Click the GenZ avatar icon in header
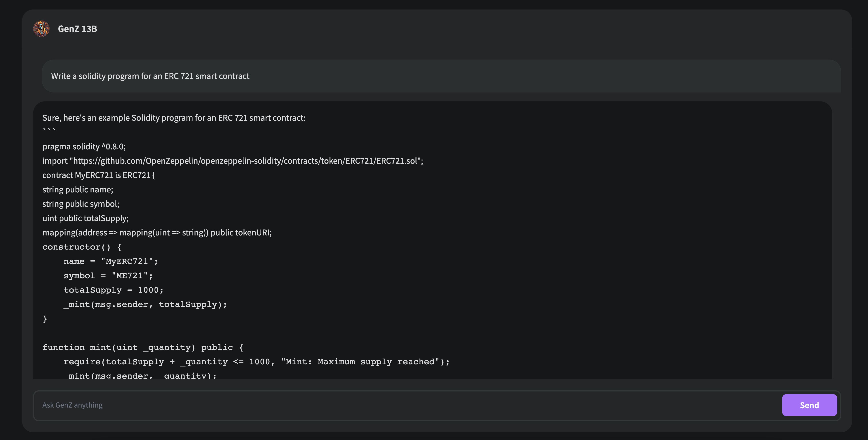The image size is (868, 440). (x=42, y=29)
